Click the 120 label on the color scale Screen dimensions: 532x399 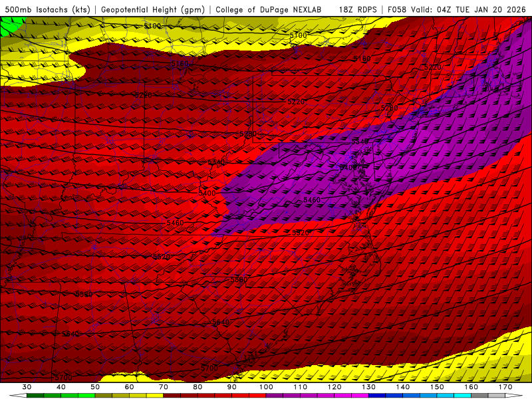334,387
